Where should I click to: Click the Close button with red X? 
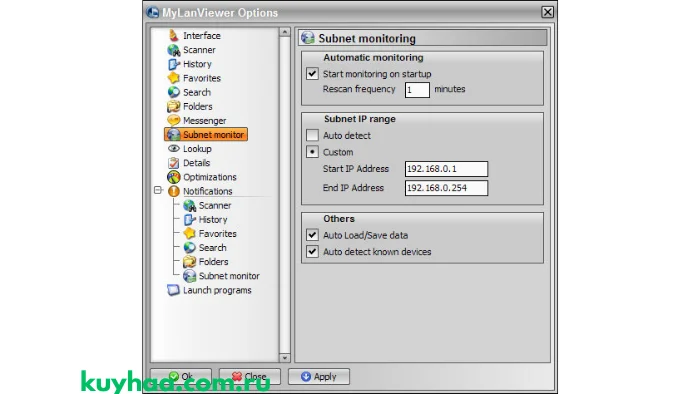(250, 377)
